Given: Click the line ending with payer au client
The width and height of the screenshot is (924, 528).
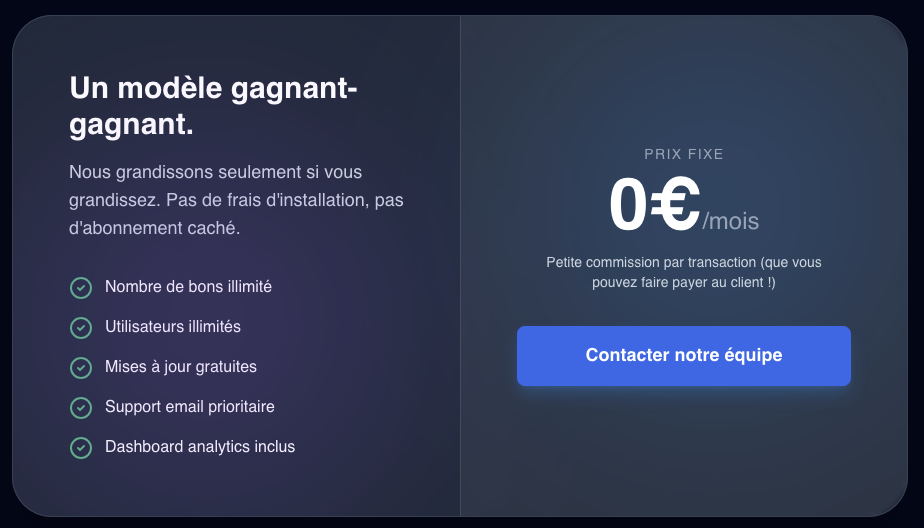Looking at the screenshot, I should pos(684,283).
